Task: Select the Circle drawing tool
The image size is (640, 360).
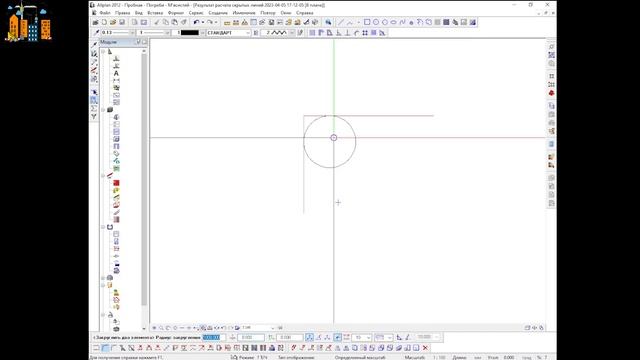Action: click(x=376, y=22)
